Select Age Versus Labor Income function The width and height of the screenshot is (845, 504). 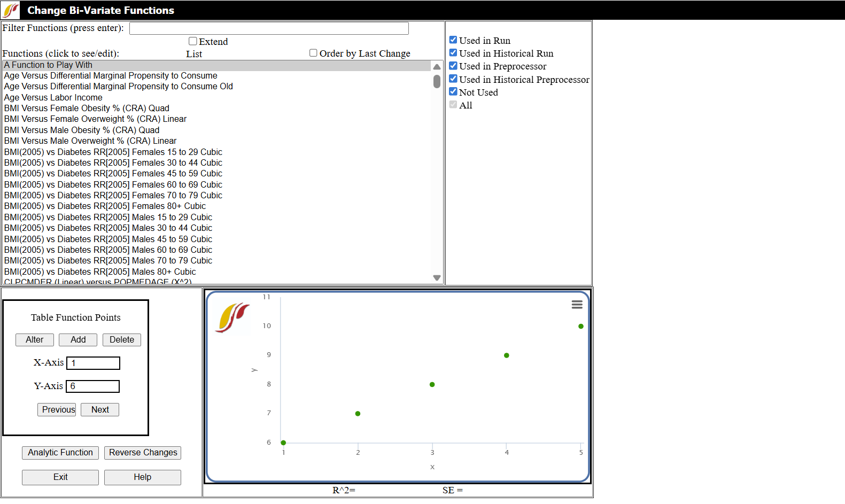[53, 97]
